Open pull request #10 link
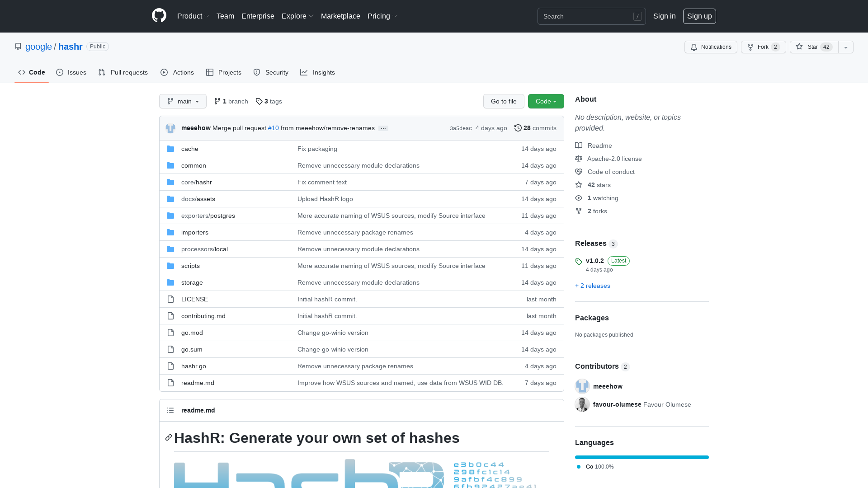Image resolution: width=868 pixels, height=488 pixels. point(273,128)
